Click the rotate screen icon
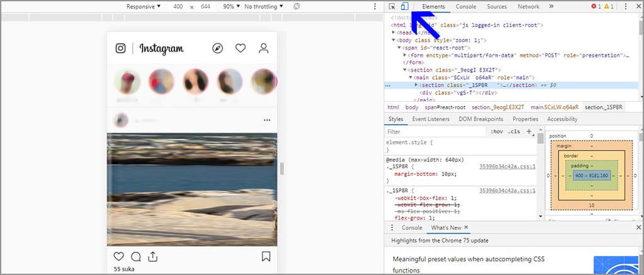The width and height of the screenshot is (644, 275). 296,6
